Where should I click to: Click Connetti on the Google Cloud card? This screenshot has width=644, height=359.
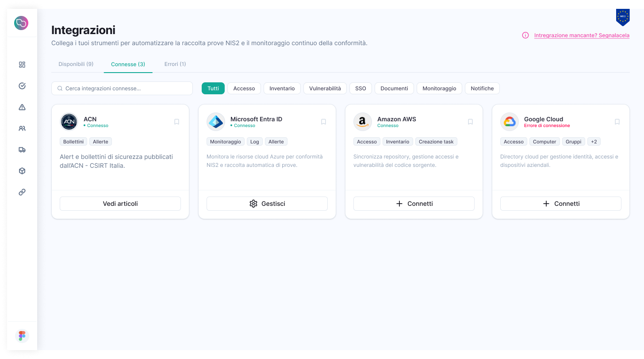(561, 204)
